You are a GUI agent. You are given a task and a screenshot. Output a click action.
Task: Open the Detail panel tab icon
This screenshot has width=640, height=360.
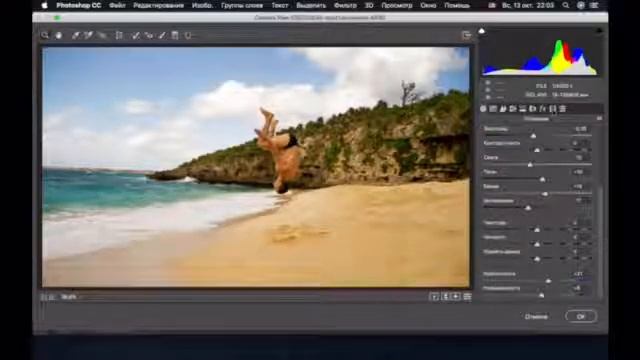(x=503, y=109)
